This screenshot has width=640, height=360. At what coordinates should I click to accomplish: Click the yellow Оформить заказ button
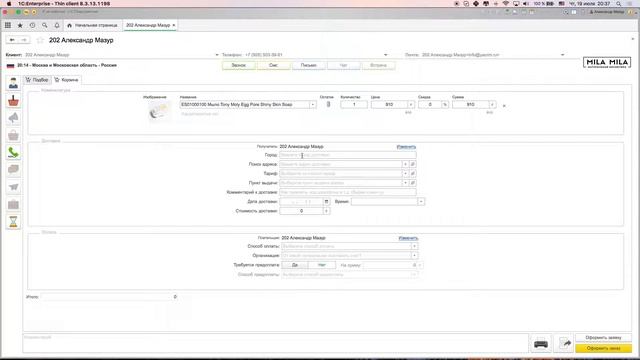(x=603, y=348)
